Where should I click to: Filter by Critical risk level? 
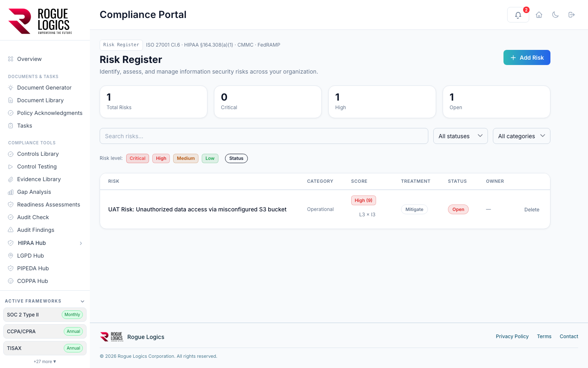pyautogui.click(x=138, y=158)
